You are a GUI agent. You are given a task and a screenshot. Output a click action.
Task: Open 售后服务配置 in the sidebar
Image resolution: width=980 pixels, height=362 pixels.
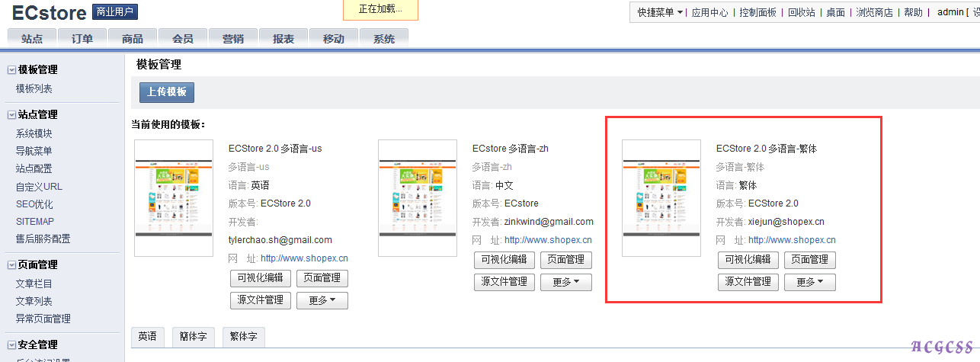pos(43,239)
